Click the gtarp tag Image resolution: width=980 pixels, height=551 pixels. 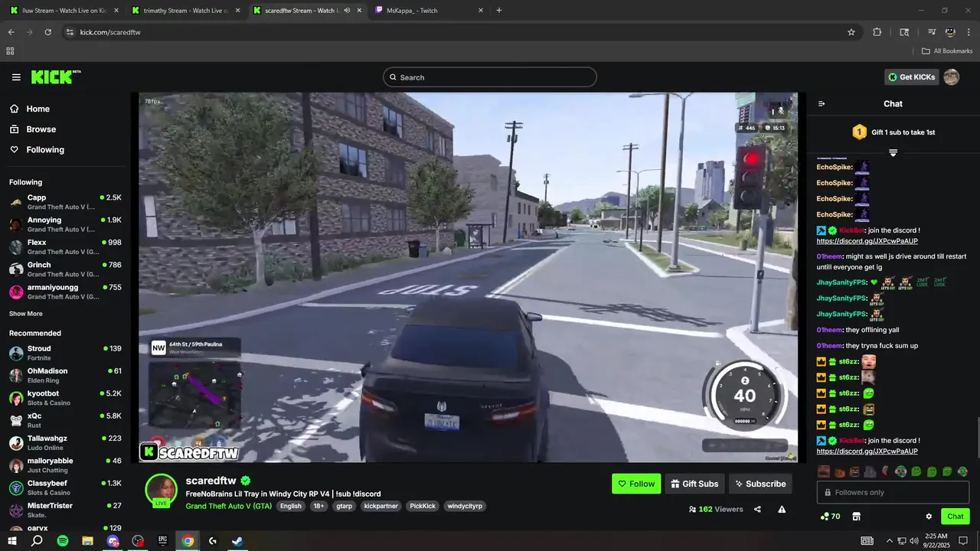344,506
